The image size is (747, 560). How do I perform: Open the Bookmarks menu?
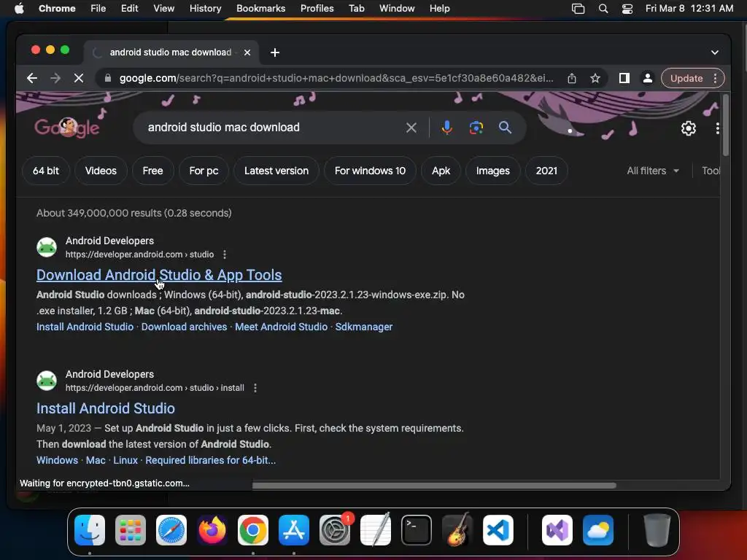pyautogui.click(x=260, y=8)
